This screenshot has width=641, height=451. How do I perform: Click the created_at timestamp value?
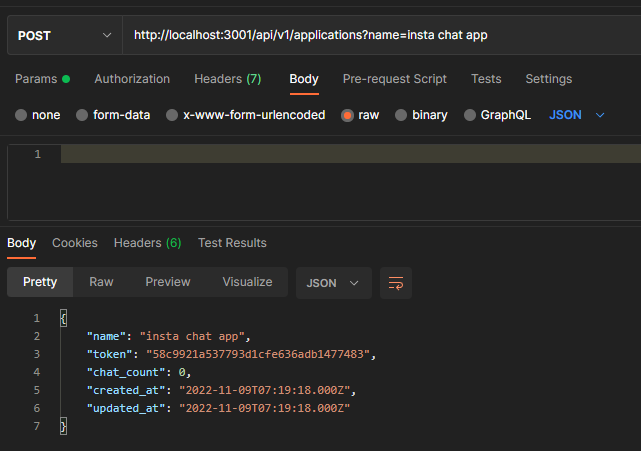(x=264, y=390)
